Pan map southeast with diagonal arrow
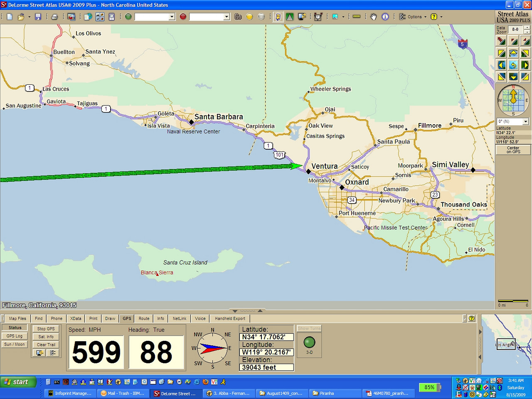This screenshot has width=532, height=399. pos(525,76)
